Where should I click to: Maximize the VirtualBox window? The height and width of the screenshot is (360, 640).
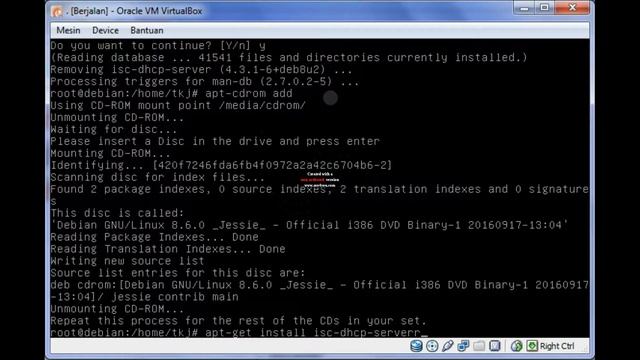(544, 8)
